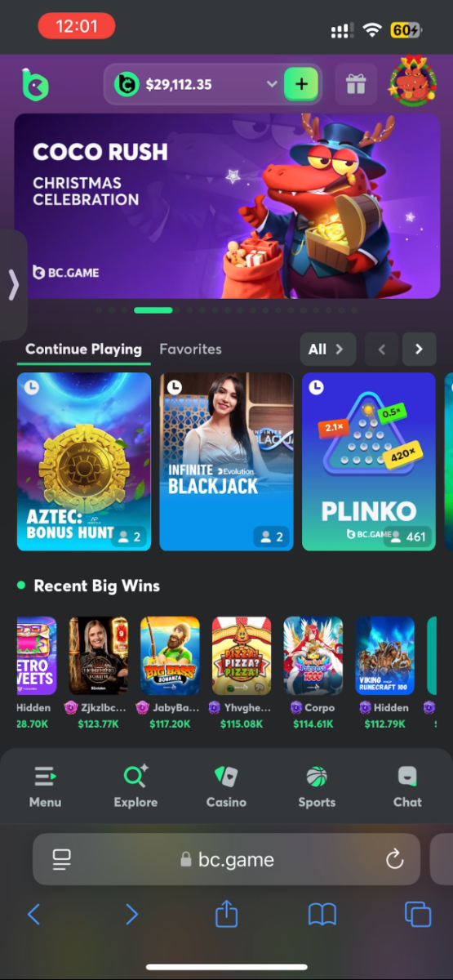Image resolution: width=453 pixels, height=980 pixels.
Task: Open the Explore search icon
Action: [135, 776]
